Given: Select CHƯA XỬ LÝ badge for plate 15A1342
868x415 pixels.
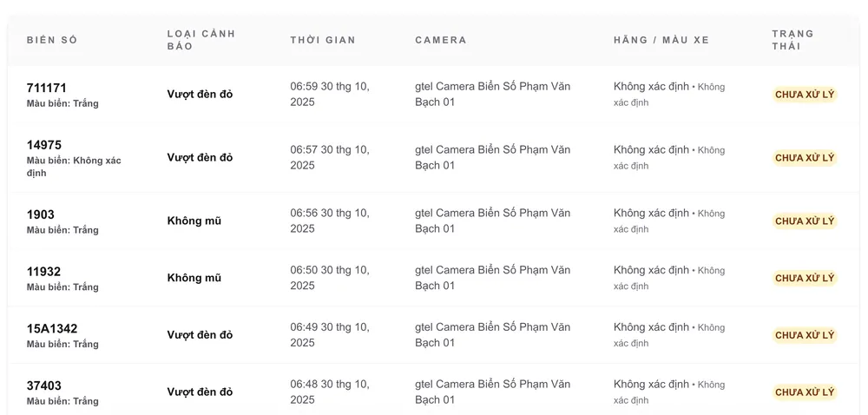Looking at the screenshot, I should tap(805, 335).
